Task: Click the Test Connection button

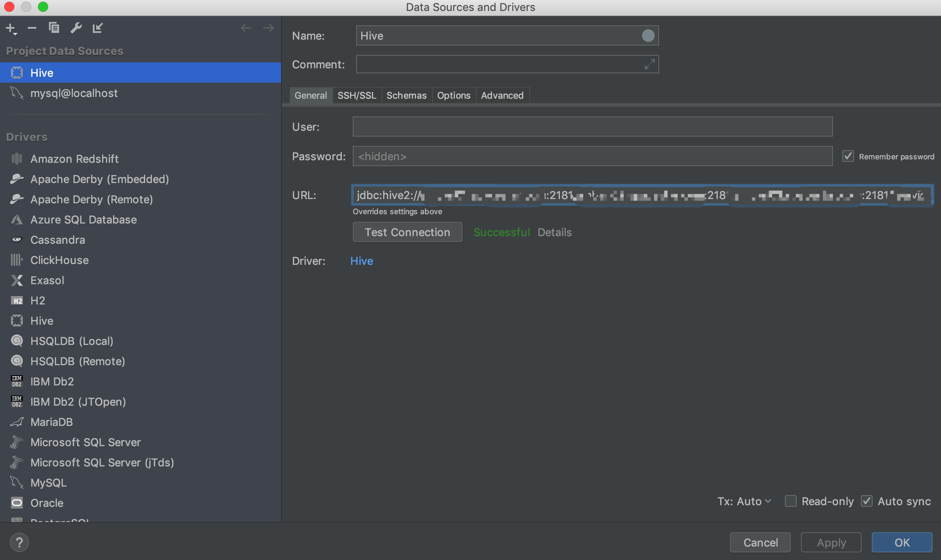Action: [408, 232]
